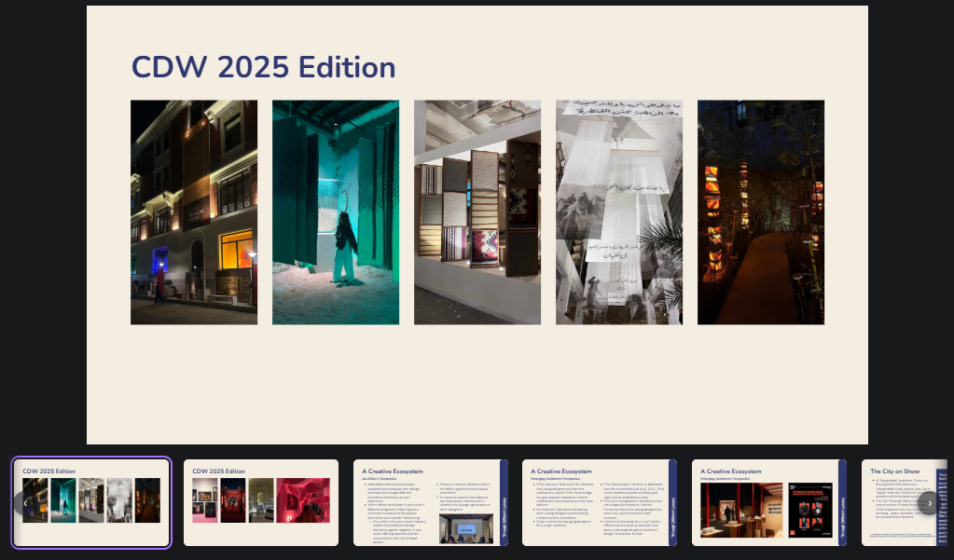Viewport: 954px width, 560px height.
Task: Select the teal-lit installation photo with person
Action: click(x=336, y=212)
